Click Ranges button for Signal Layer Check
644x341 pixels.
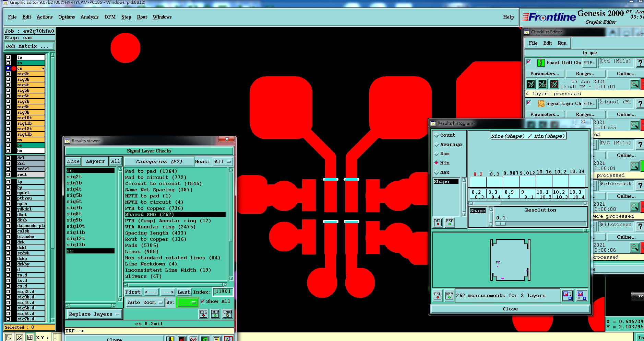click(x=585, y=114)
